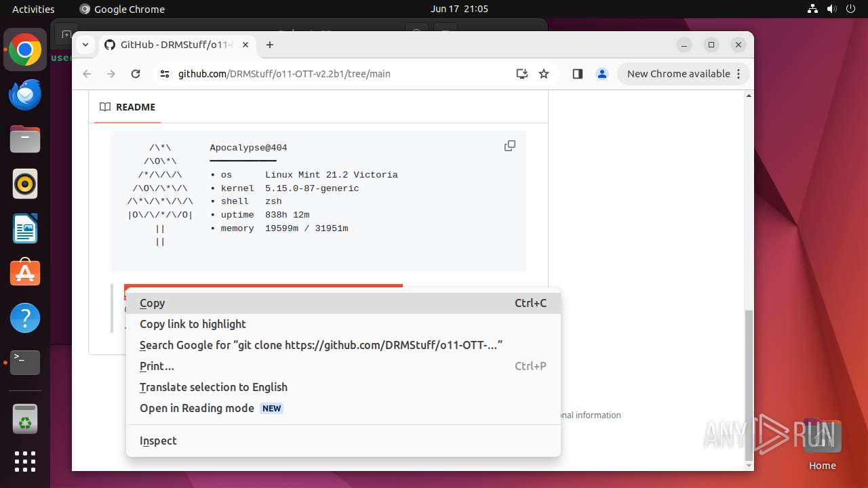Open the clock showing Jun 17 21:05
Image resolution: width=868 pixels, height=488 pixels.
(459, 9)
